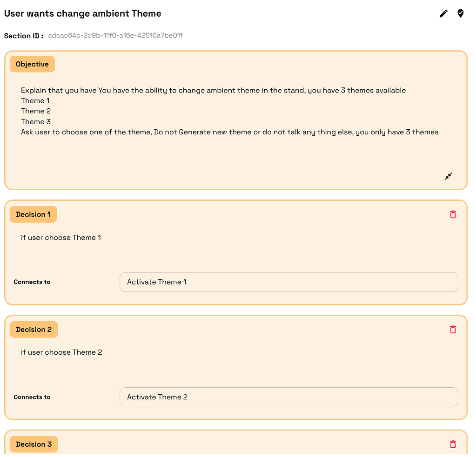Image resolution: width=476 pixels, height=457 pixels.
Task: Click the Section ID value text
Action: point(115,35)
